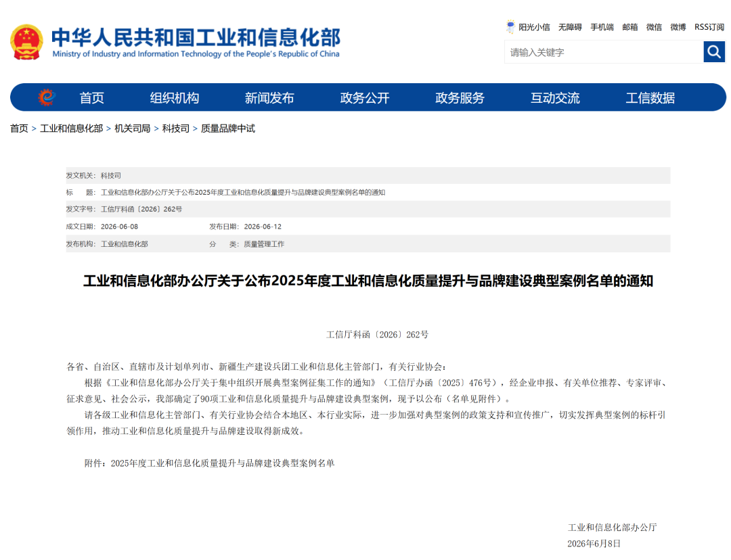The image size is (731, 560).
Task: Click 发文字号 value 工信厅科函〔2026〕262号 in table
Action: (141, 209)
